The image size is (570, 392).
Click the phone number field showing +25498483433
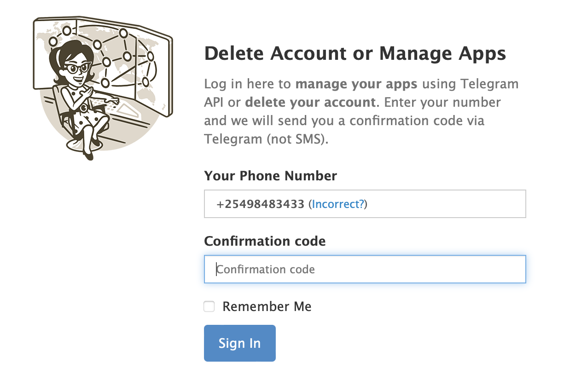tap(365, 203)
